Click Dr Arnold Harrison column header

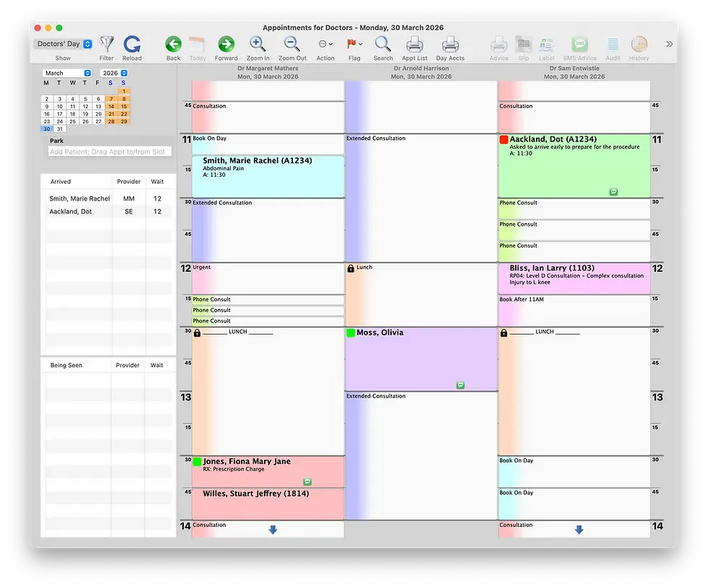[421, 73]
